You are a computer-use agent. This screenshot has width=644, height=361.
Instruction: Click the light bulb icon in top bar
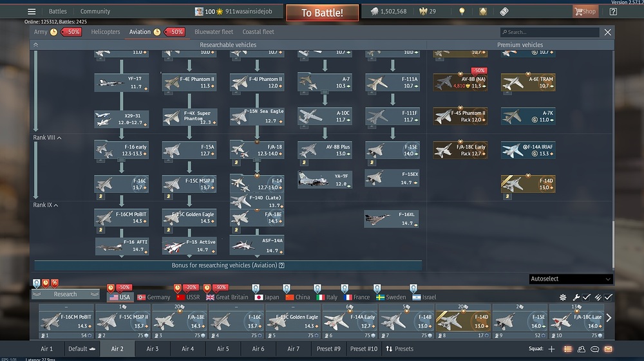(x=462, y=12)
